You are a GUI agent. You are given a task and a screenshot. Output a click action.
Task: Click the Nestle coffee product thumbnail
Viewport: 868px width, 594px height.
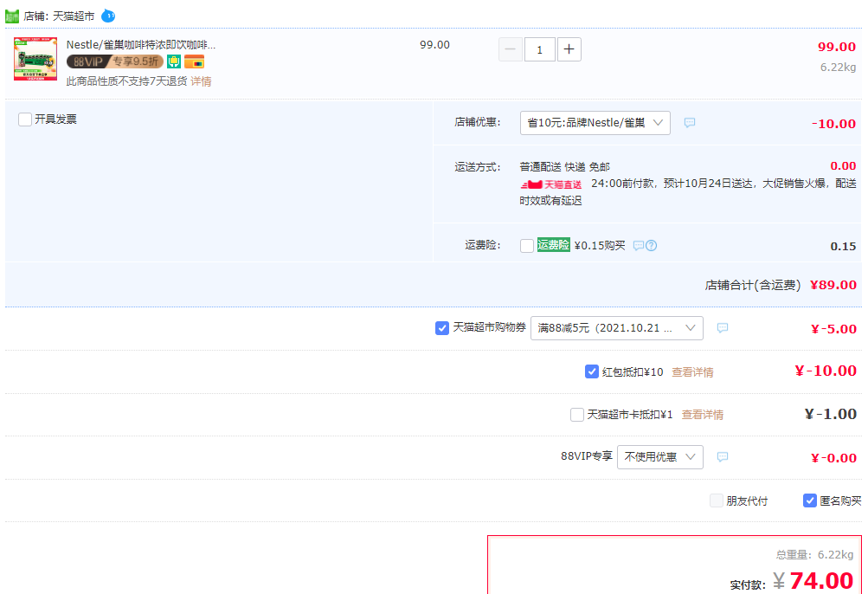point(35,59)
